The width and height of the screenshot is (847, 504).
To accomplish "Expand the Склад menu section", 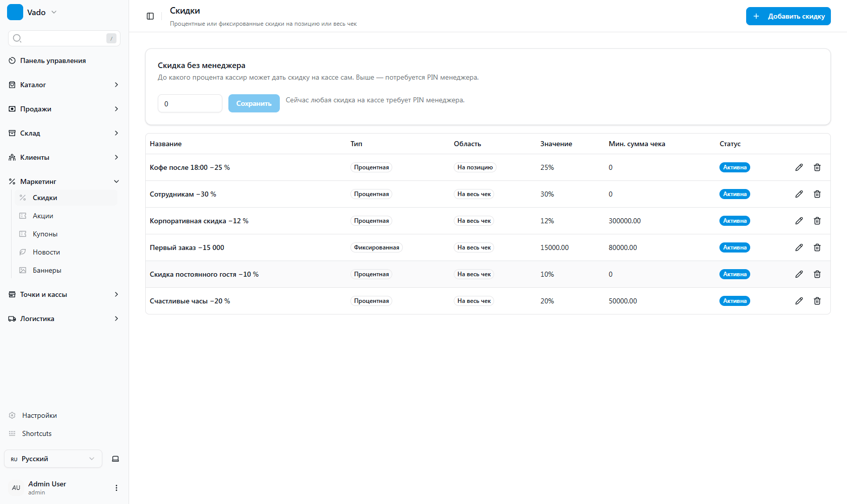I will coord(65,133).
